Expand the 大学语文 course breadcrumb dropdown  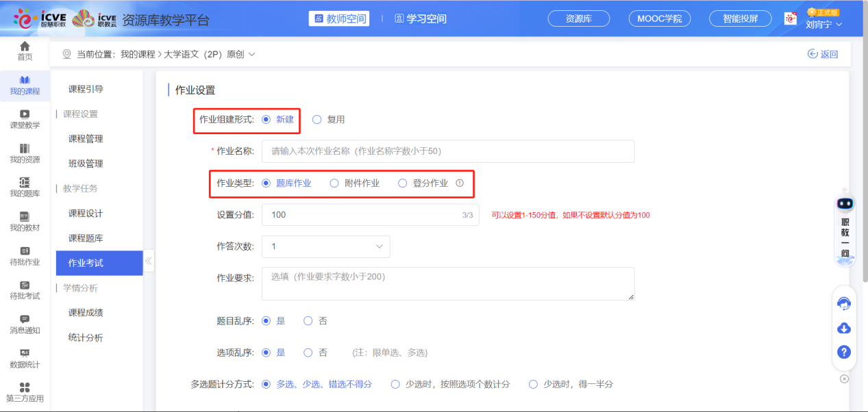tap(251, 55)
